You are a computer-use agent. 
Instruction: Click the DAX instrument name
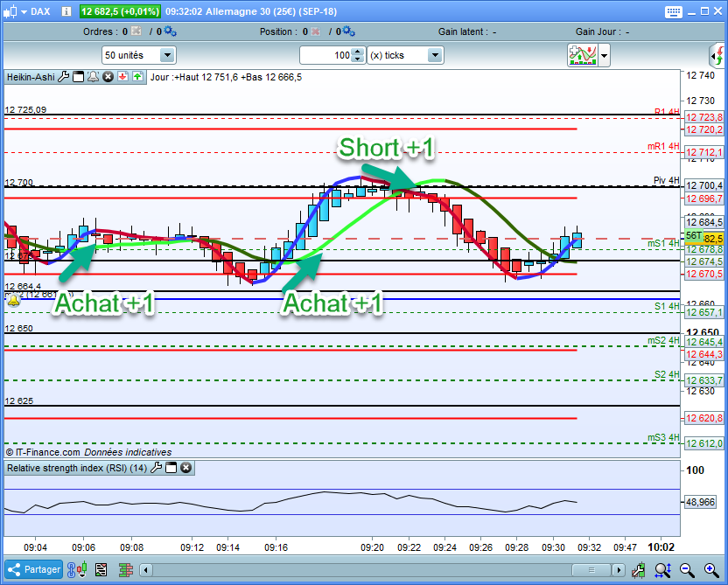click(x=40, y=11)
